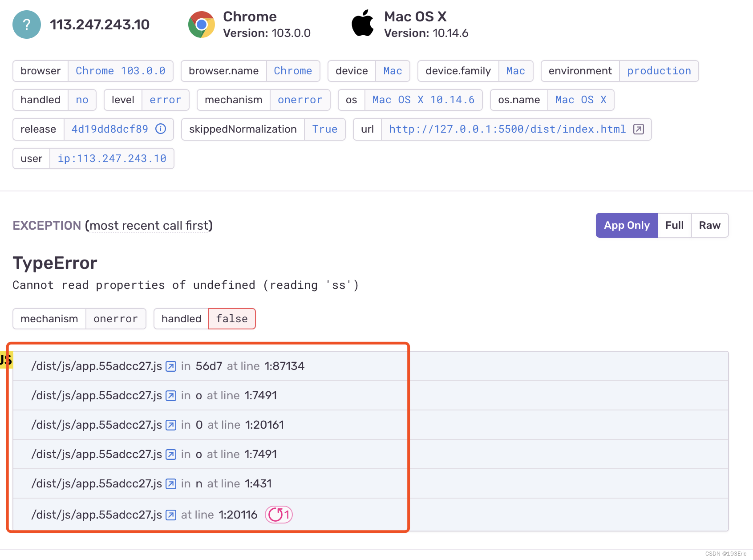This screenshot has width=753, height=560.
Task: Open source link icon on line 1:20161 frame
Action: tap(171, 425)
